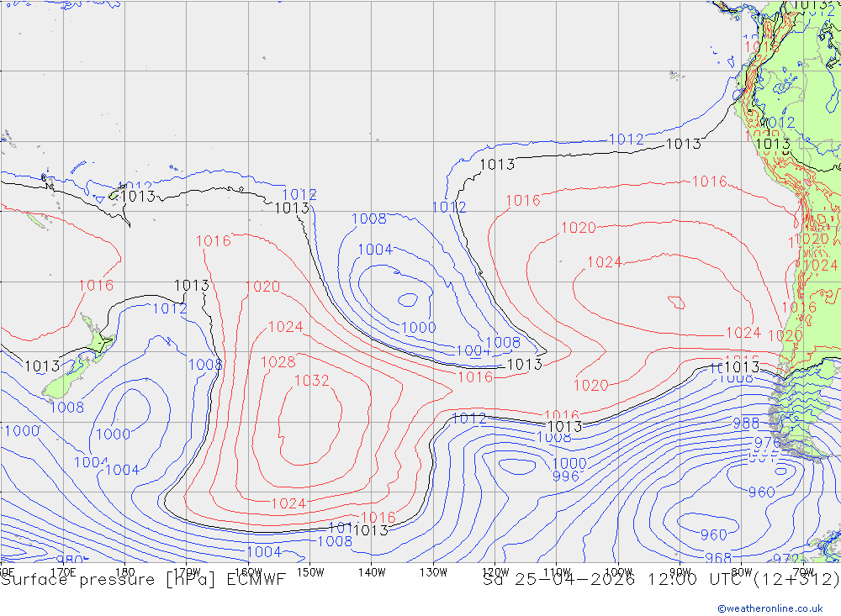Viewport: 841px width, 616px height.
Task: Click the 140W longitude label
Action: pos(373,572)
